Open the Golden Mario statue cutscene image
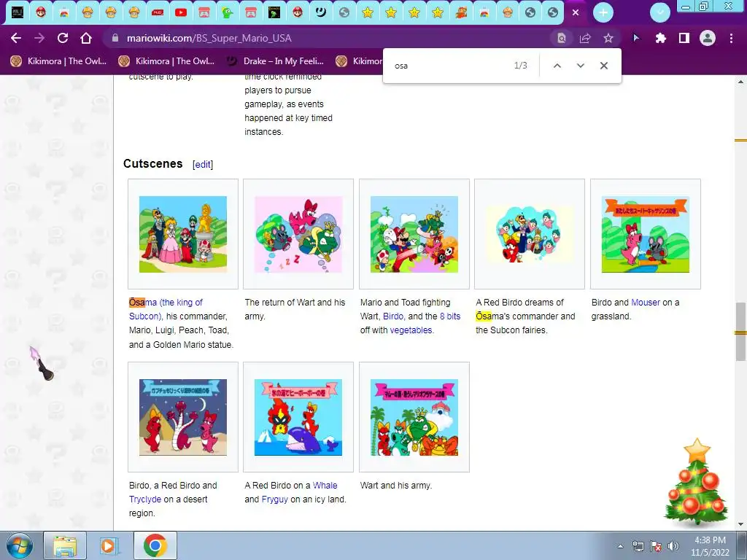This screenshot has height=560, width=747. [x=183, y=234]
